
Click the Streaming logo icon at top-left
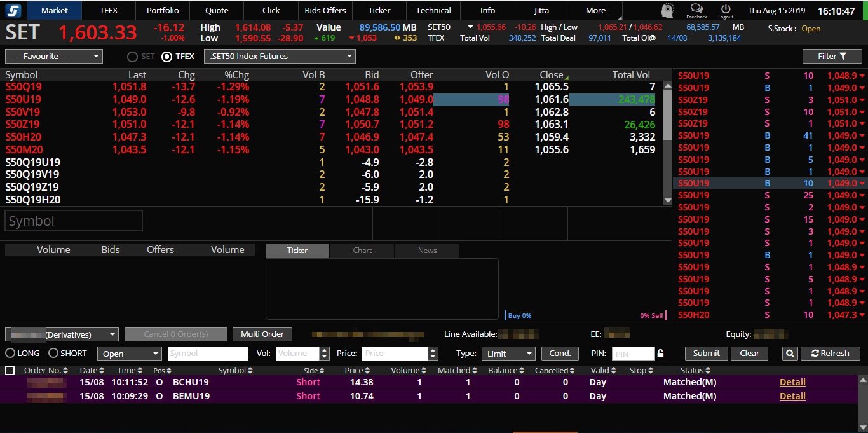[x=13, y=10]
